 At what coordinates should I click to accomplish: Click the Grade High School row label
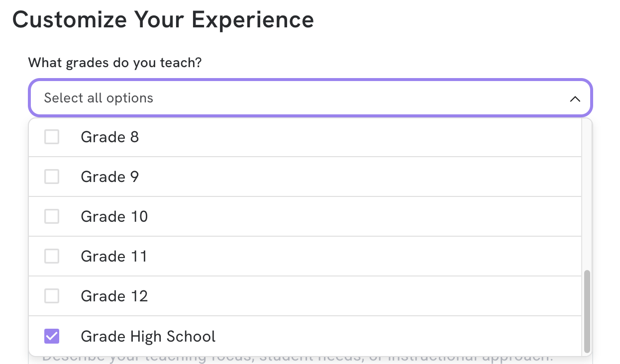148,336
